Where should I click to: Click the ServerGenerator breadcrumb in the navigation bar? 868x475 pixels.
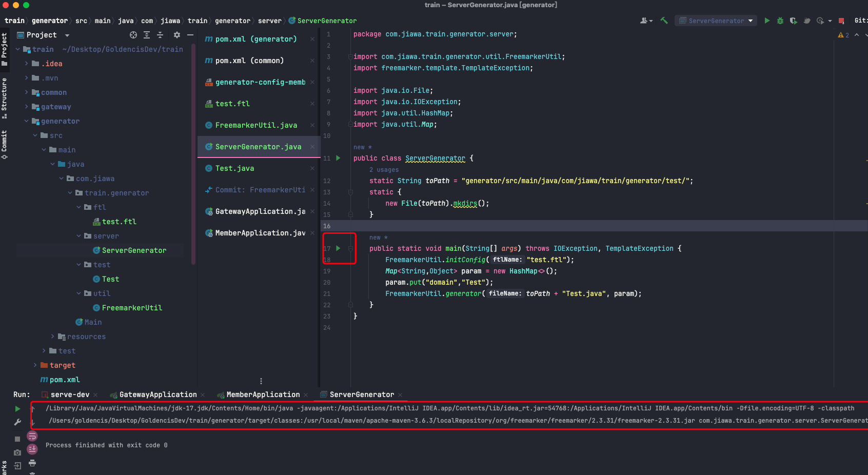[x=323, y=21]
